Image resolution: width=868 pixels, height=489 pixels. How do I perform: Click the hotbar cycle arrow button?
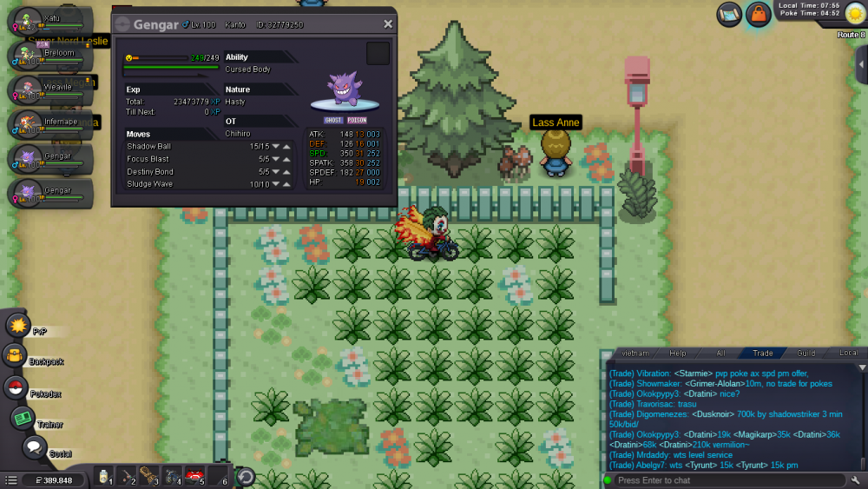[x=246, y=476]
